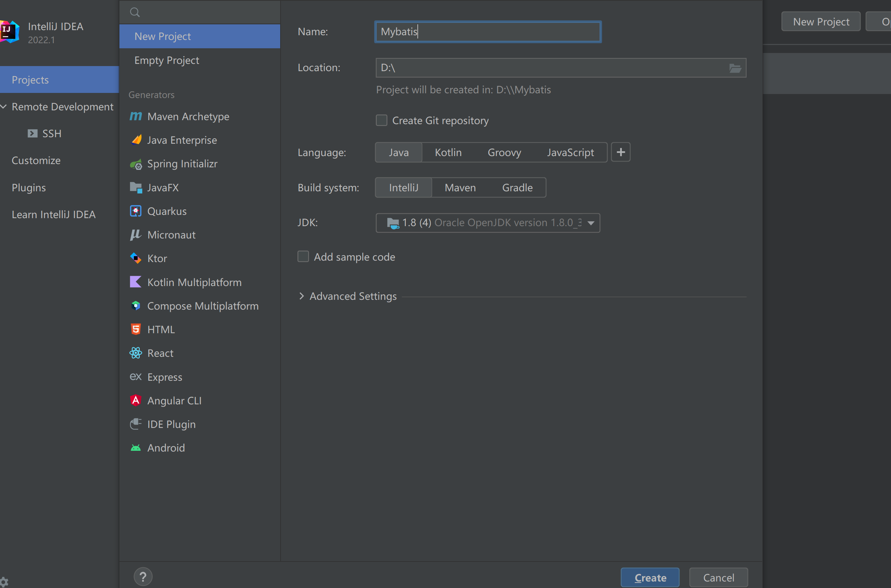Select the Maven Archetype generator icon
Viewport: 891px width, 588px height.
[135, 116]
